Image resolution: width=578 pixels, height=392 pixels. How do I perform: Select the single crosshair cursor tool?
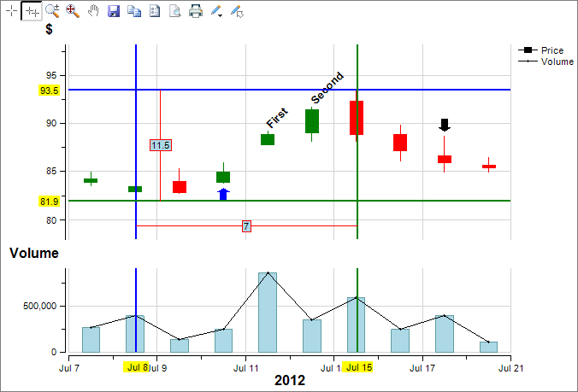coord(11,11)
